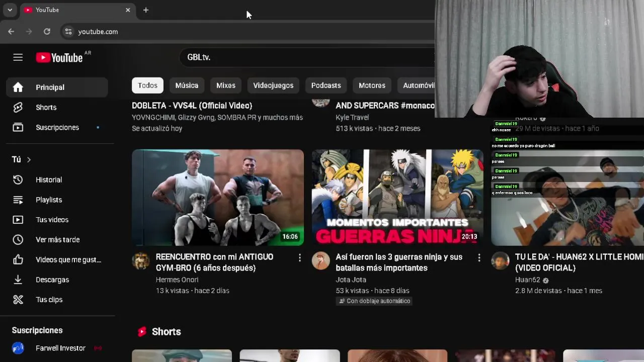The width and height of the screenshot is (644, 362).
Task: Click the Con doblaje automático badge
Action: (374, 301)
